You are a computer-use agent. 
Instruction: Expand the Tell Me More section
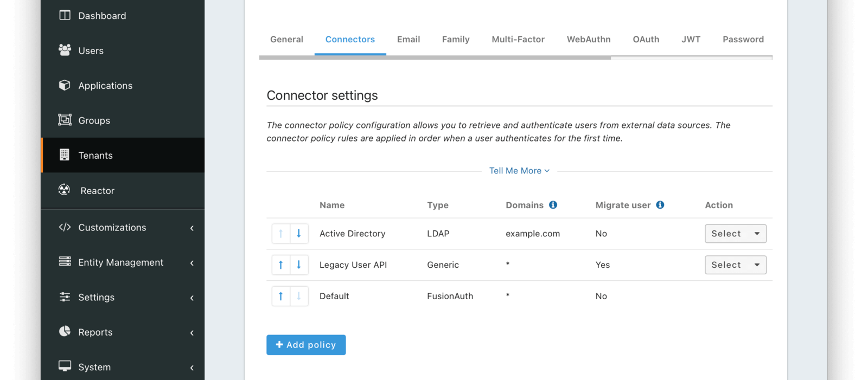point(519,171)
